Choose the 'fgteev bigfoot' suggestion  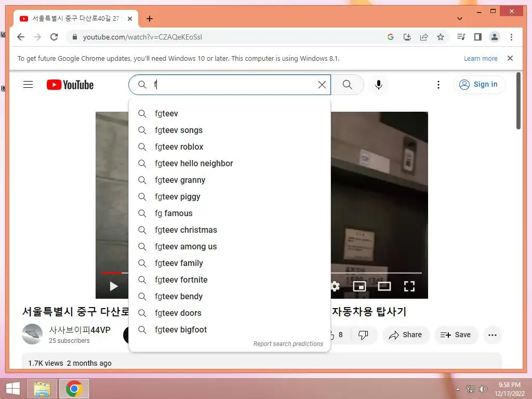coord(229,329)
